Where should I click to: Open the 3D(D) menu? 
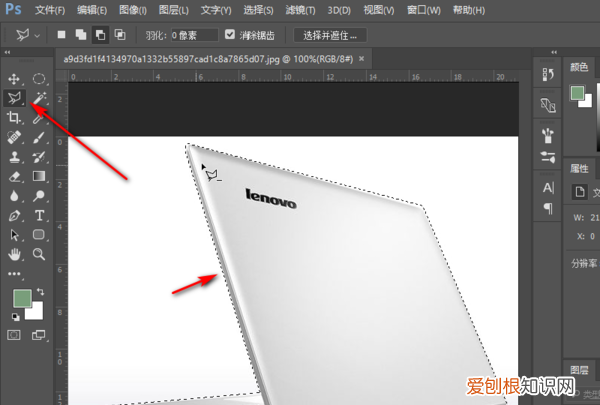(x=339, y=10)
